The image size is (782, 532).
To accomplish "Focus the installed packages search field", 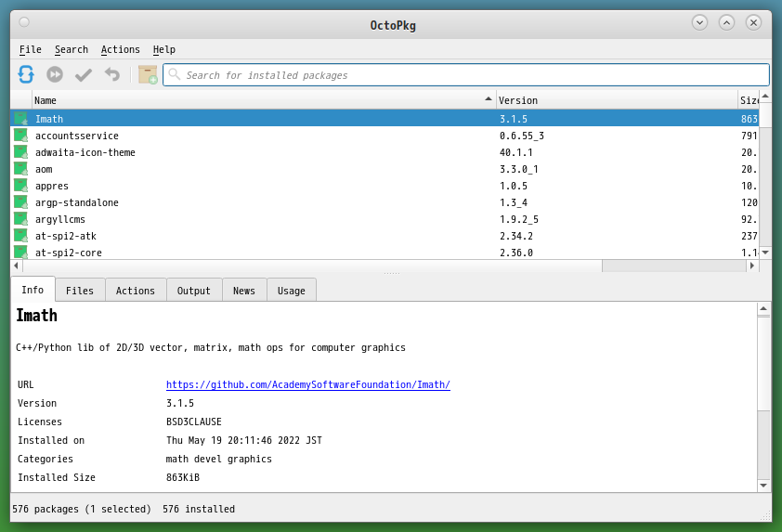I will tap(466, 75).
